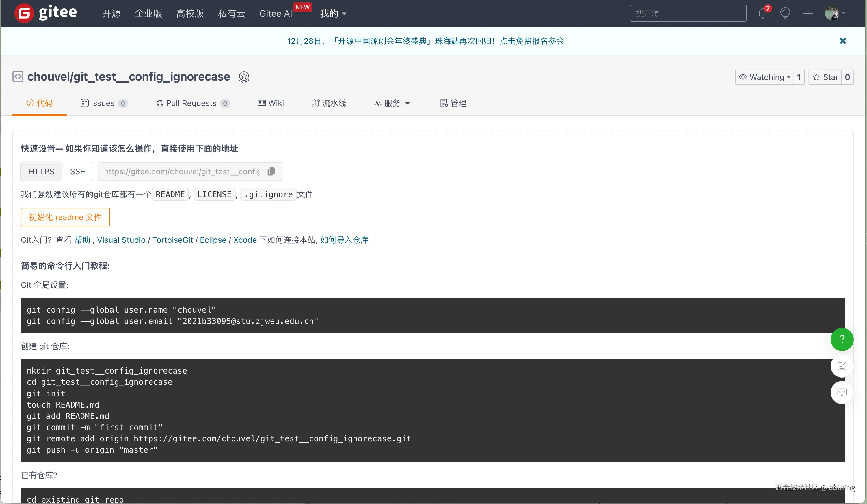This screenshot has width=867, height=504.
Task: Close the announcement banner
Action: [842, 41]
